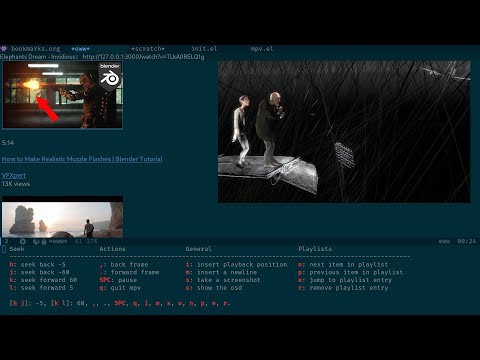Select 'k: seek forward 60' hydra entry
Viewport: 480px width, 360px height.
coord(43,280)
